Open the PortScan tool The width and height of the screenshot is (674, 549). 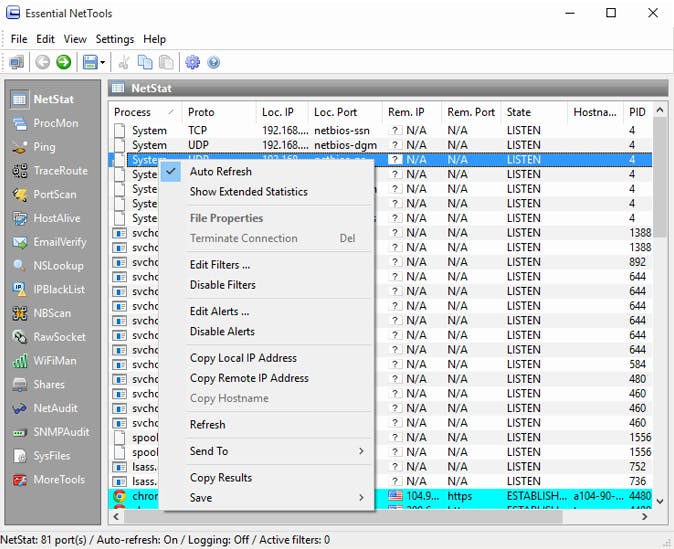coord(44,194)
